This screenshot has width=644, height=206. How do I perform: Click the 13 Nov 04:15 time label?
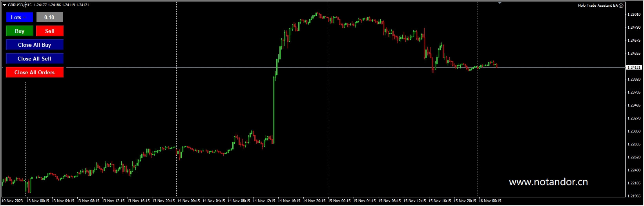click(63, 201)
